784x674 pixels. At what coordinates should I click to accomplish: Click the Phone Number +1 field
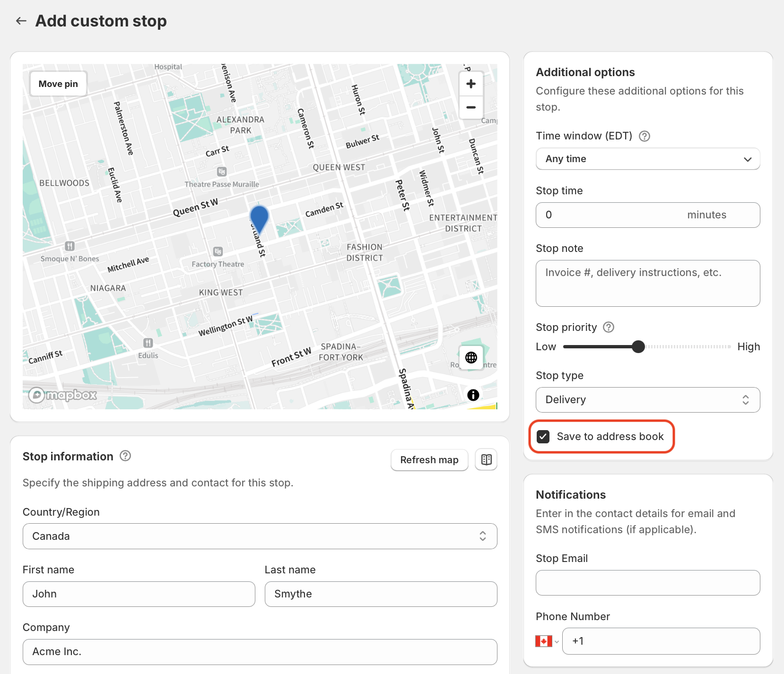(x=661, y=641)
